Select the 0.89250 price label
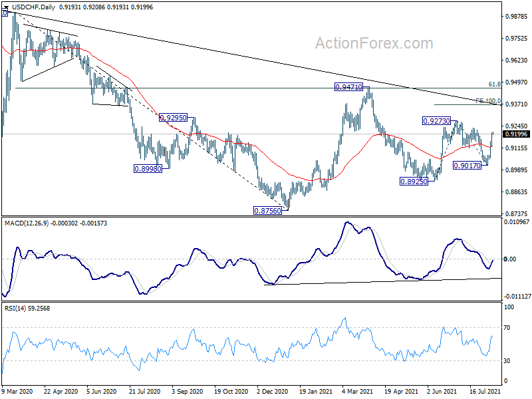 point(414,182)
